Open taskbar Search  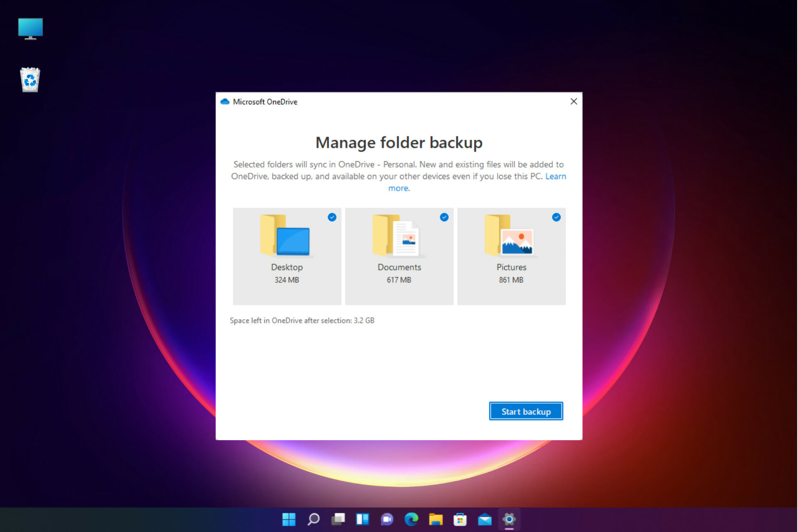pos(313,519)
